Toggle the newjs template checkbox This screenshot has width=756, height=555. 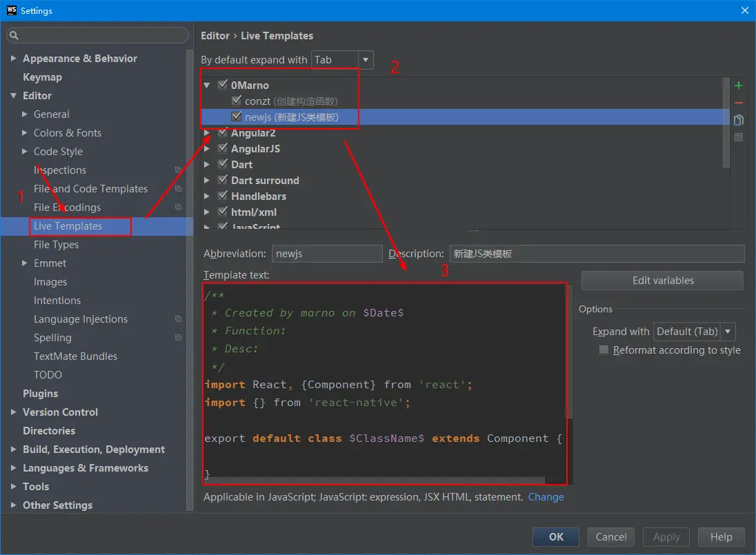click(x=236, y=117)
